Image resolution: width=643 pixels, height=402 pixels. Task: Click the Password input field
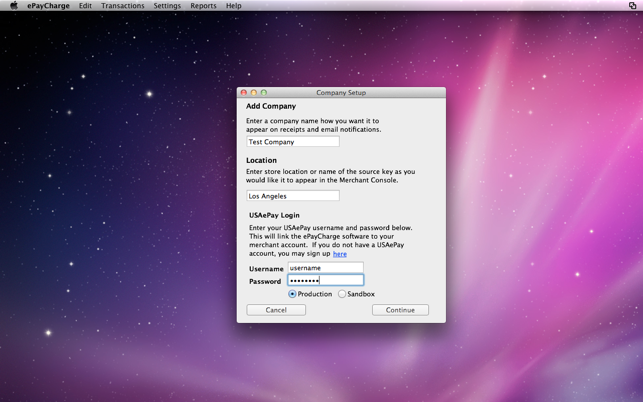326,280
